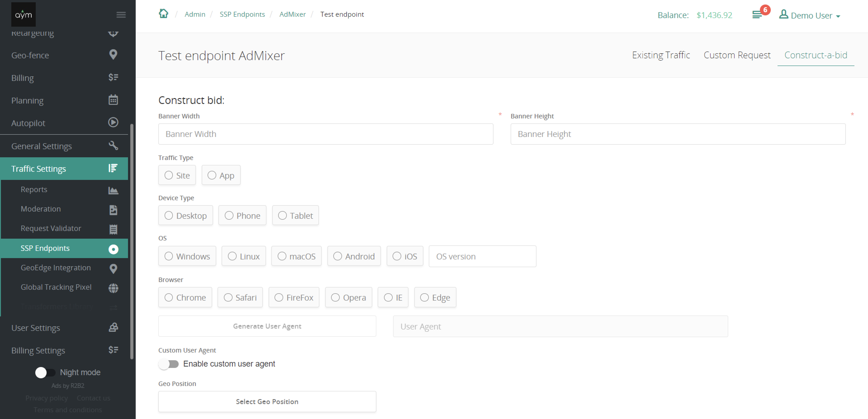Click the aym logo
The width and height of the screenshot is (868, 419).
[x=23, y=14]
